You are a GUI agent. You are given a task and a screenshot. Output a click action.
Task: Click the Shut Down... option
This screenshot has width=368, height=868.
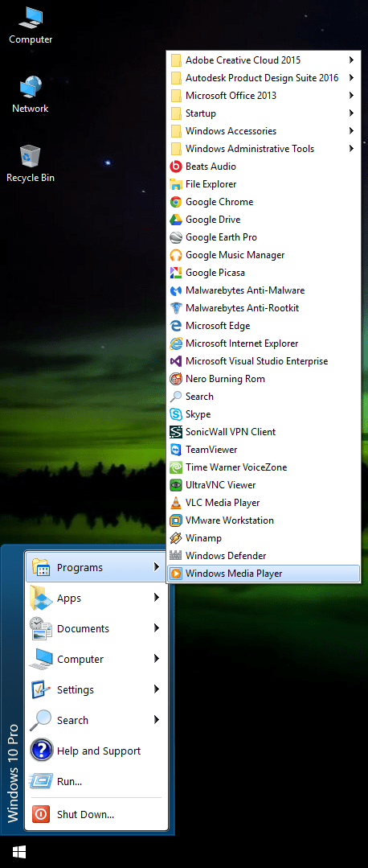(x=96, y=815)
